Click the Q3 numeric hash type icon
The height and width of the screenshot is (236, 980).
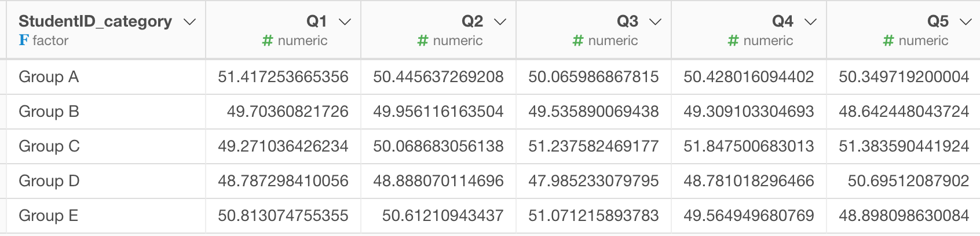pyautogui.click(x=578, y=40)
